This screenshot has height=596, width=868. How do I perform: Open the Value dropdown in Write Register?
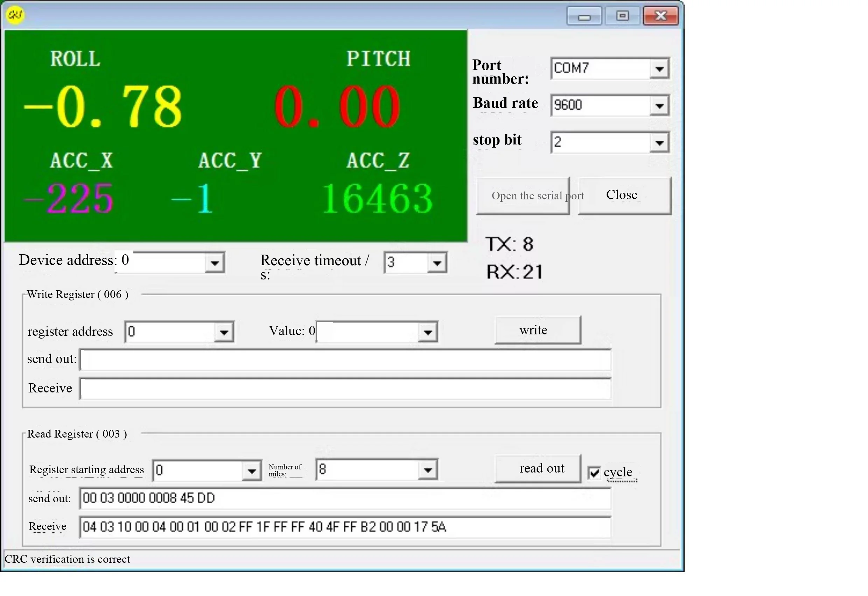tap(428, 332)
